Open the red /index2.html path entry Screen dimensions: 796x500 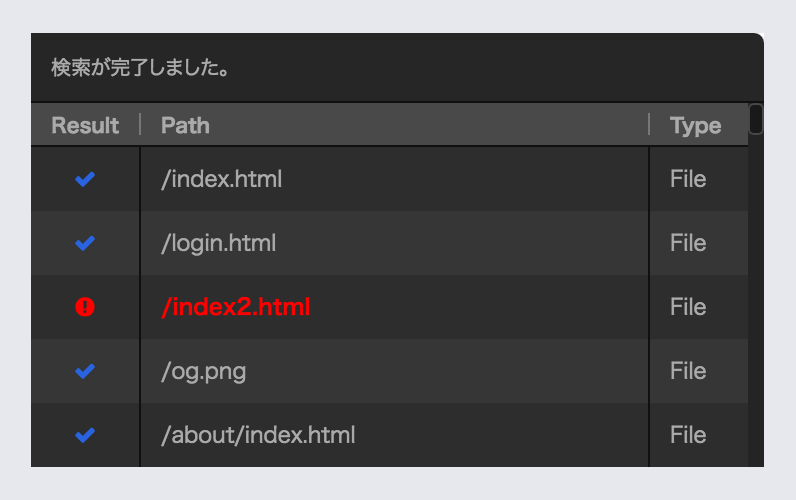coord(236,307)
